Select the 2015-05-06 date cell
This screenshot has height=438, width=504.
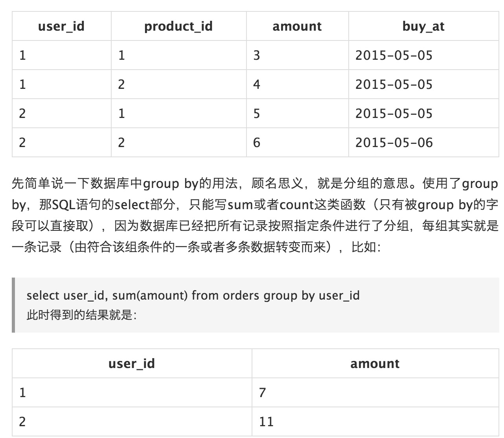click(423, 142)
